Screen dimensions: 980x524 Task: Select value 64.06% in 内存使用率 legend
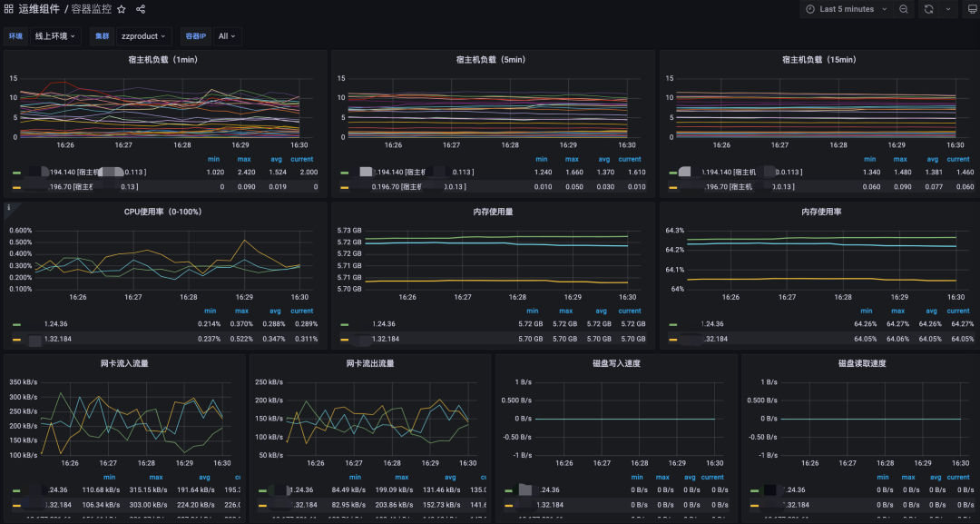click(898, 339)
